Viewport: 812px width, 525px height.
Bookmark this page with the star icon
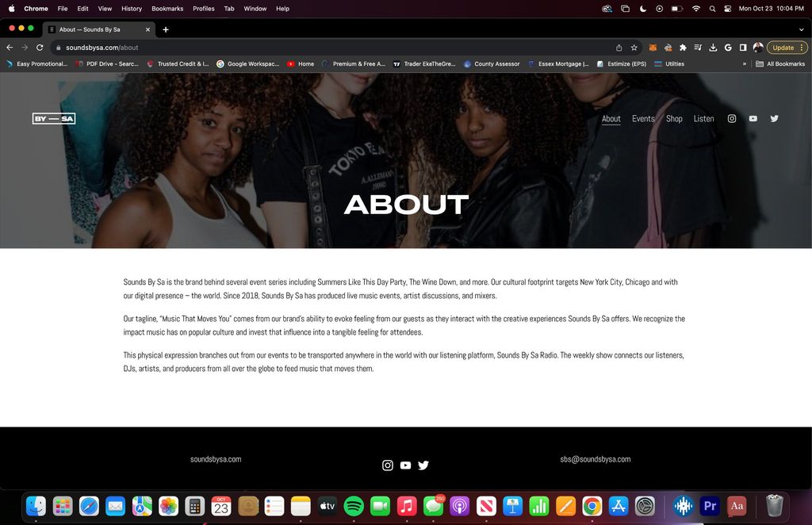pyautogui.click(x=634, y=48)
